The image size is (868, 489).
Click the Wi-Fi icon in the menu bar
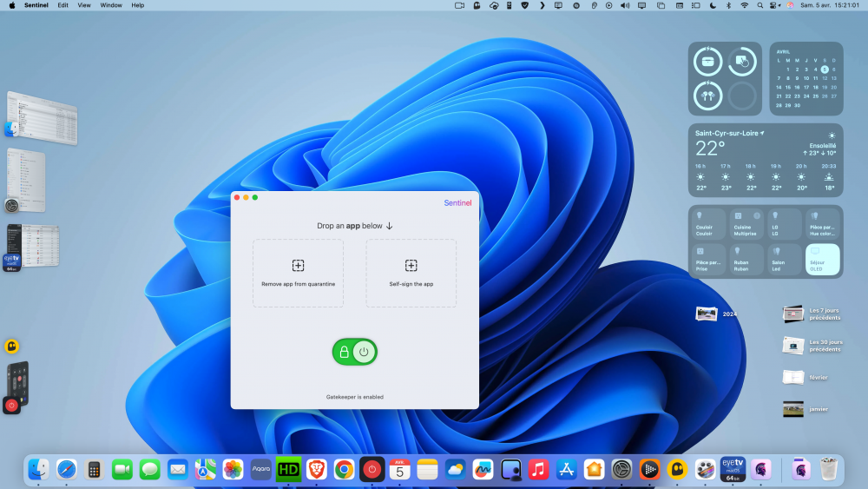tap(745, 5)
